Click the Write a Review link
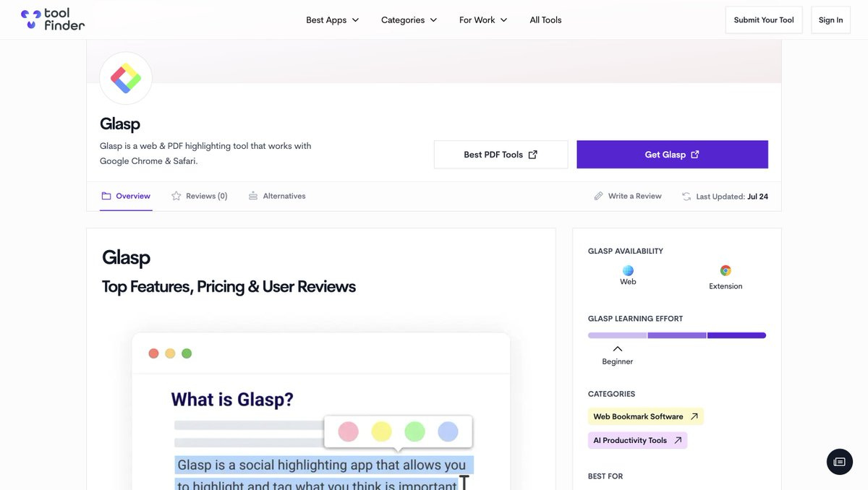Viewport: 868px width, 490px height. point(628,196)
